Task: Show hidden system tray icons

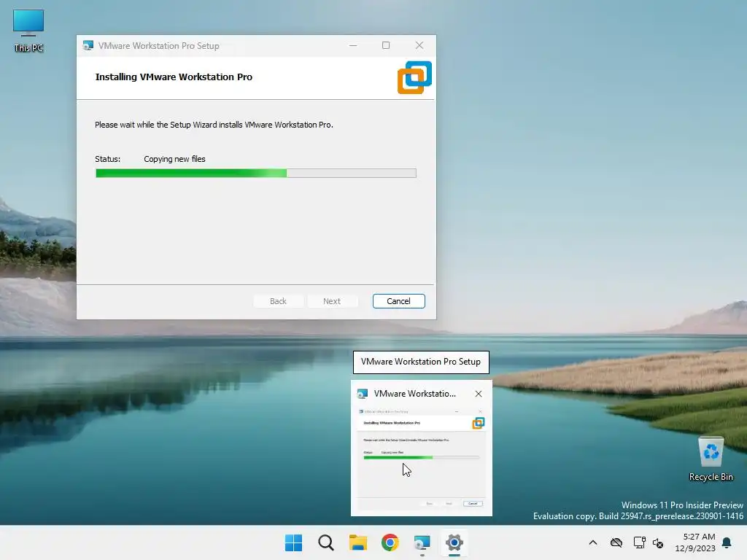Action: pos(592,542)
